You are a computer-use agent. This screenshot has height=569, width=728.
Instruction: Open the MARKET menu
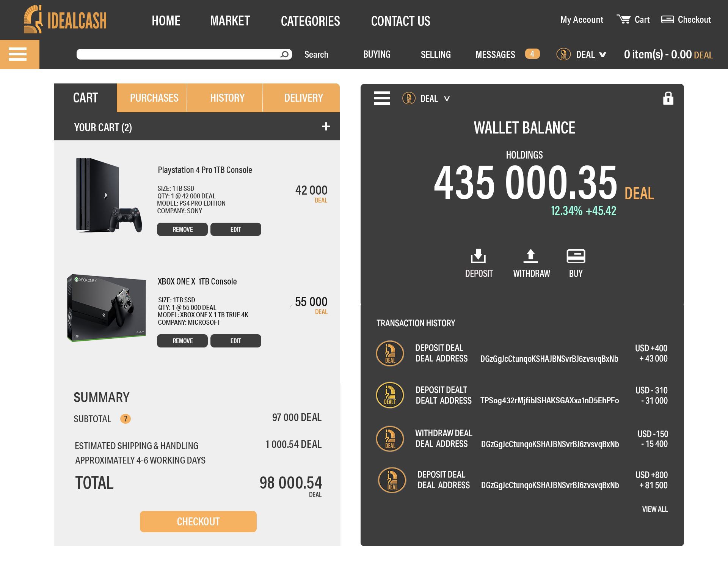pos(230,21)
